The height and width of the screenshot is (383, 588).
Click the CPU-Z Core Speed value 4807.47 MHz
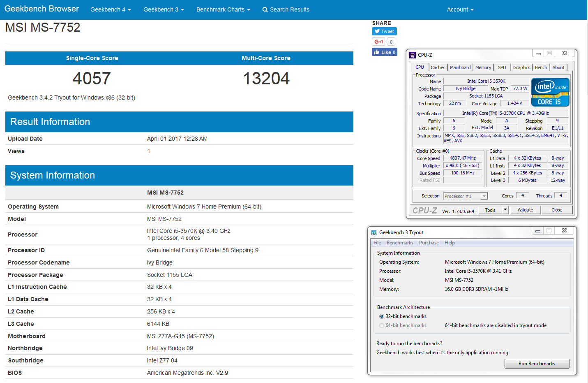[463, 158]
